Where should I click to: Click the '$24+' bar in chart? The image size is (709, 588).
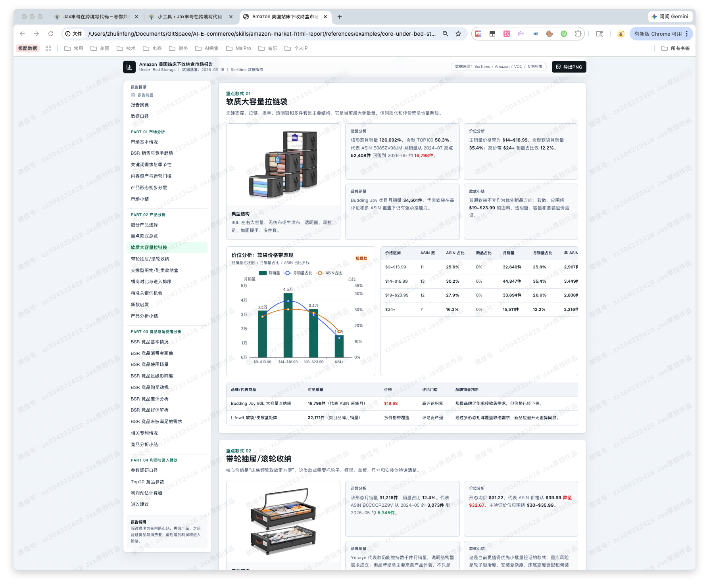coord(339,347)
